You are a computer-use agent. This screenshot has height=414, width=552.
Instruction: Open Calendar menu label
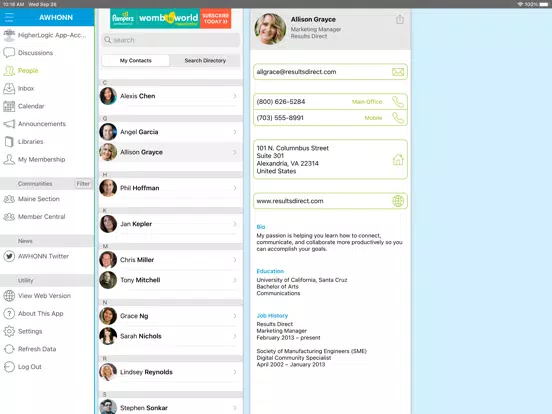click(31, 106)
